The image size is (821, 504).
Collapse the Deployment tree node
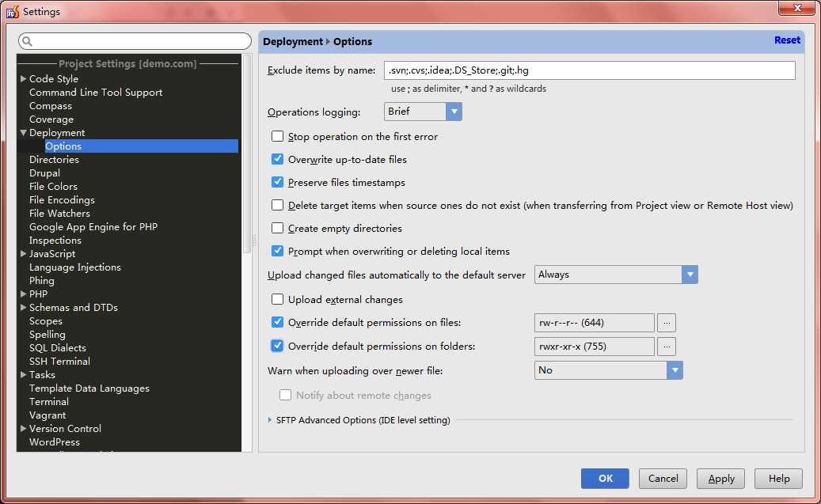[23, 132]
